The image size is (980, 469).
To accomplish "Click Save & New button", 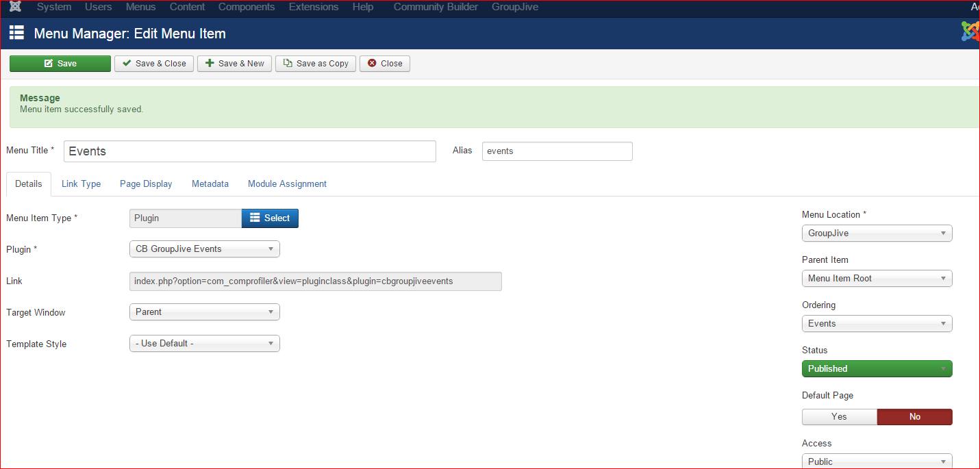I will point(235,64).
